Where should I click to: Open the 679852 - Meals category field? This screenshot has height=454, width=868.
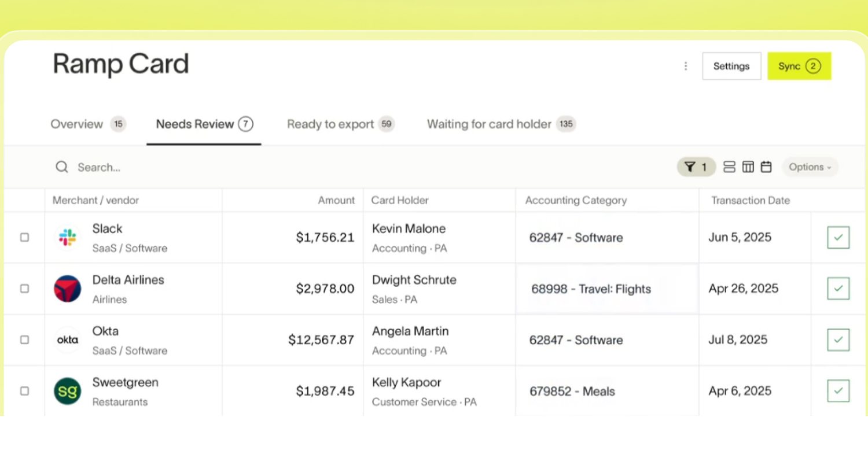(607, 391)
